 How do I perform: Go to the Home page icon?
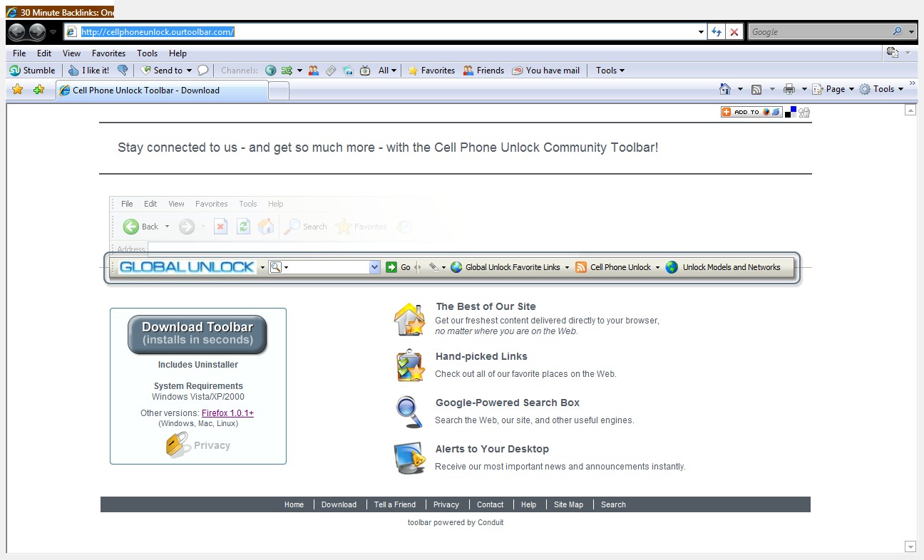725,89
